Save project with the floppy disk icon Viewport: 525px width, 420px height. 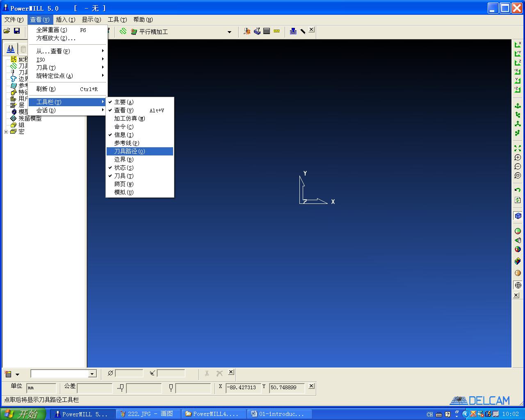coord(17,31)
